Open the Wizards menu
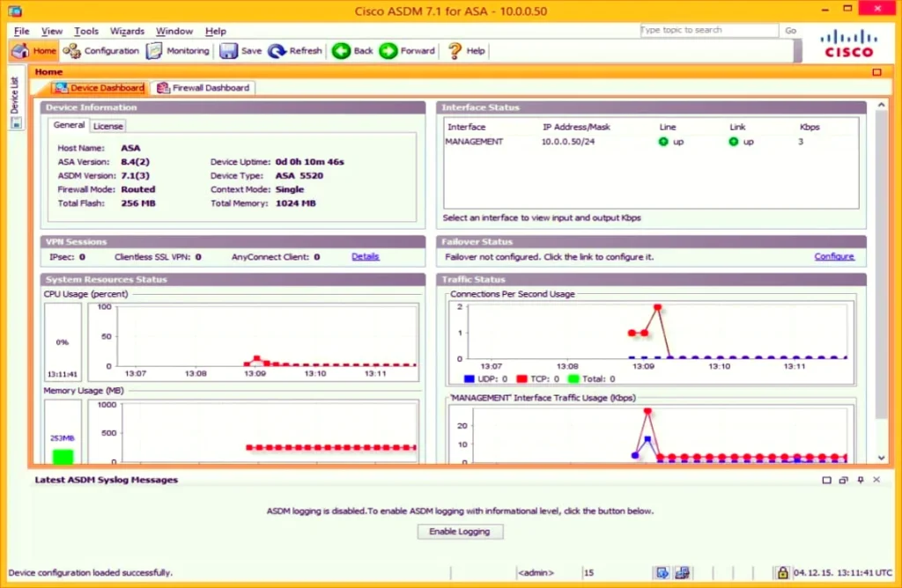902x588 pixels. 127,31
